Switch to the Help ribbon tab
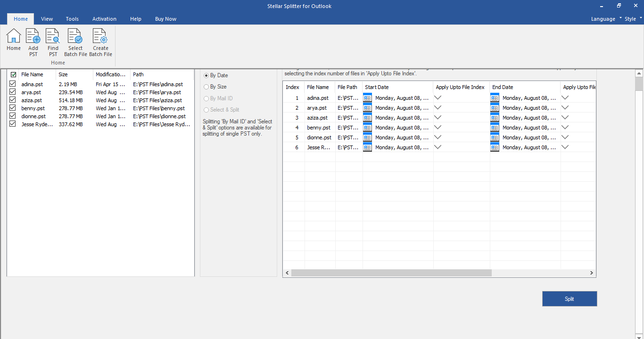This screenshot has height=339, width=644. point(136,19)
